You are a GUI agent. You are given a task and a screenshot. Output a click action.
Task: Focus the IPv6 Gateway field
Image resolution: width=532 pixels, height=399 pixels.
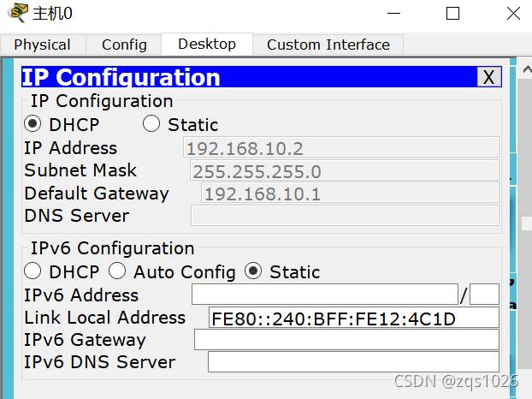point(346,340)
